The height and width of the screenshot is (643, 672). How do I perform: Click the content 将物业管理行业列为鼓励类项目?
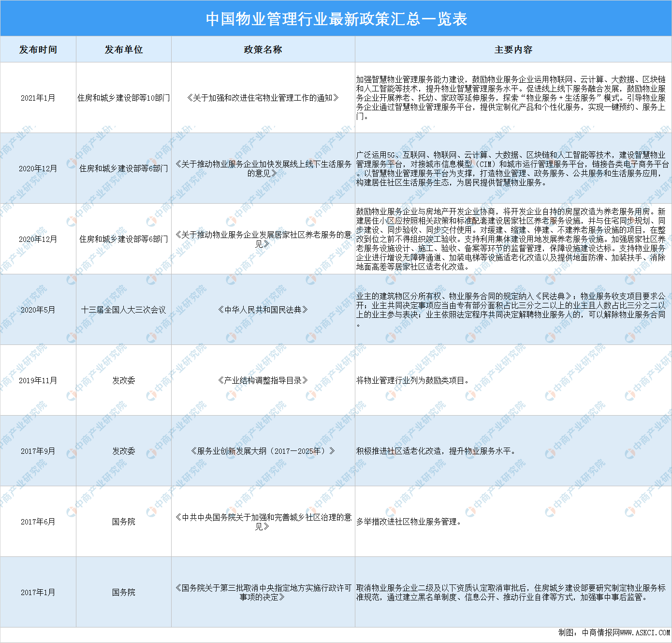pyautogui.click(x=414, y=380)
